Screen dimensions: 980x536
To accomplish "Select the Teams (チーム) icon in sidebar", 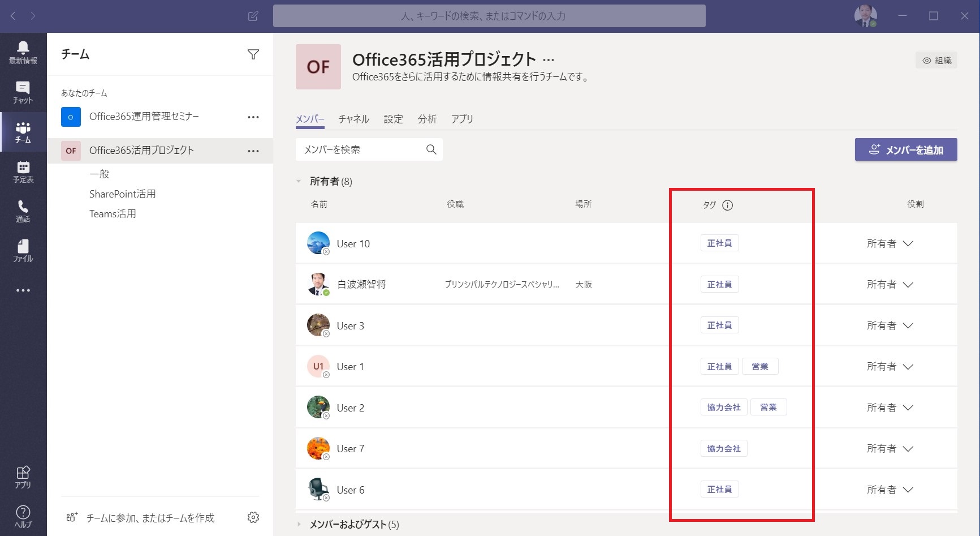I will click(x=23, y=132).
